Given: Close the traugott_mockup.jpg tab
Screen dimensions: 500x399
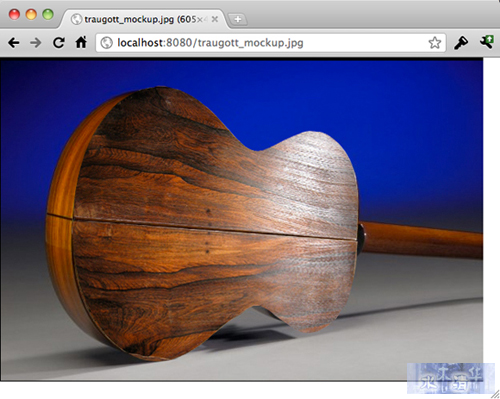Looking at the screenshot, I should pos(215,19).
